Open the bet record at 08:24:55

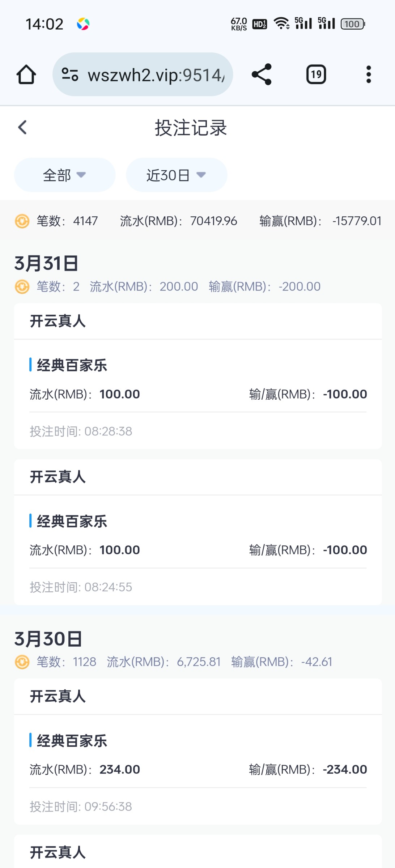(198, 550)
